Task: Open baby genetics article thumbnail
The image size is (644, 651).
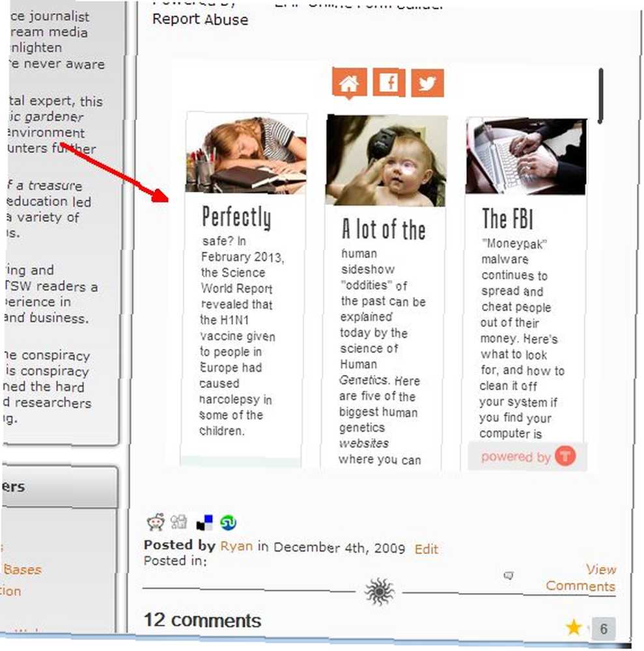Action: click(x=387, y=161)
